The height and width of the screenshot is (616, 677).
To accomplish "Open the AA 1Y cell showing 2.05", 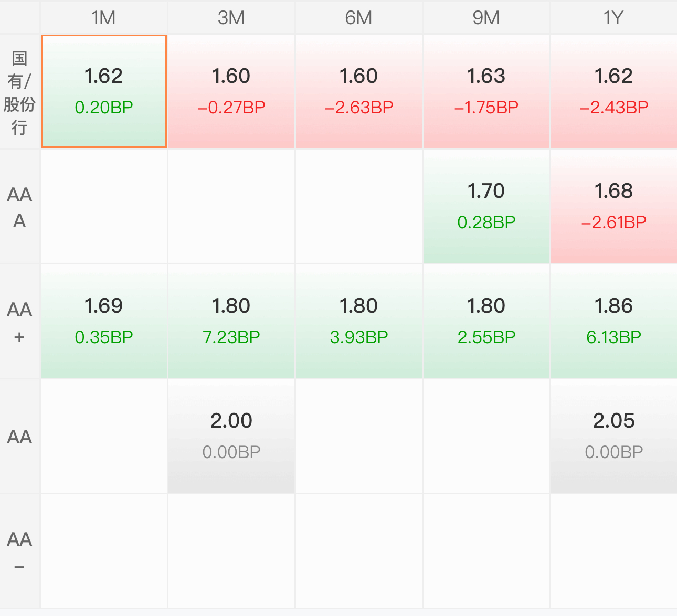I will [x=614, y=436].
